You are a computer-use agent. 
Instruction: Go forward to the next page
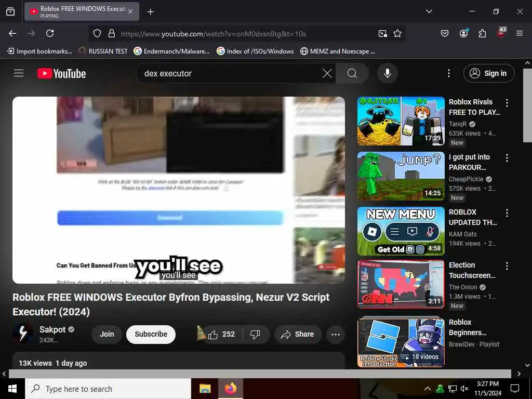coord(31,33)
